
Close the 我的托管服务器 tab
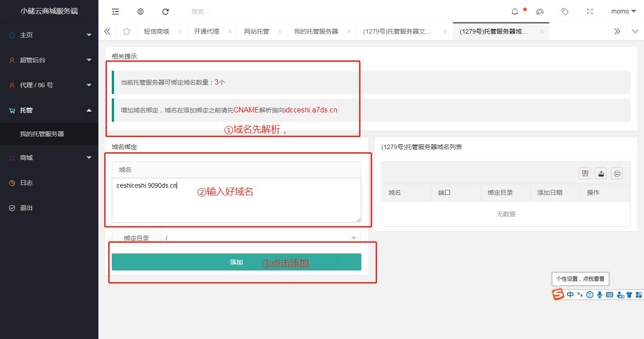(349, 31)
